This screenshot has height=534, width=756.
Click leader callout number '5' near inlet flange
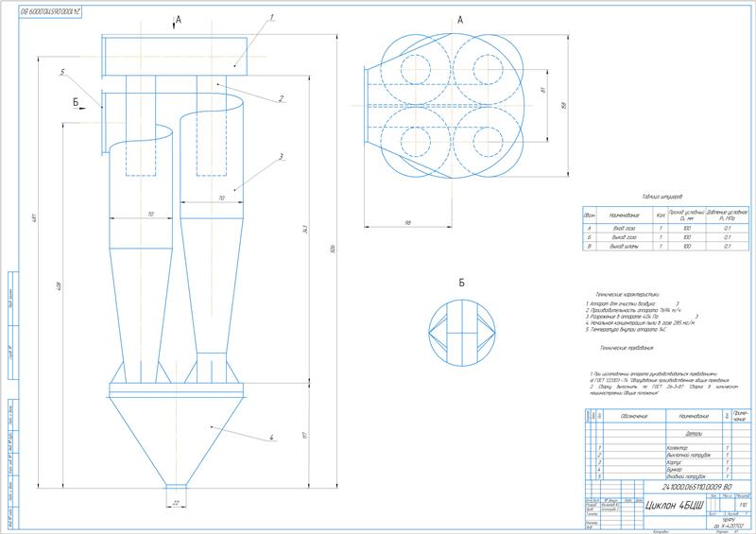[62, 73]
